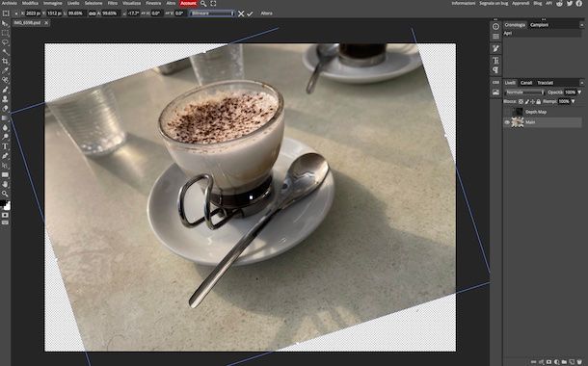
Task: Open the Archivio menu
Action: (10, 3)
